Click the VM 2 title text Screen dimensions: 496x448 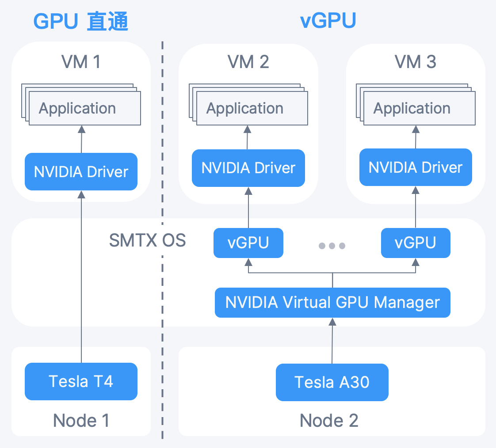[x=248, y=62]
